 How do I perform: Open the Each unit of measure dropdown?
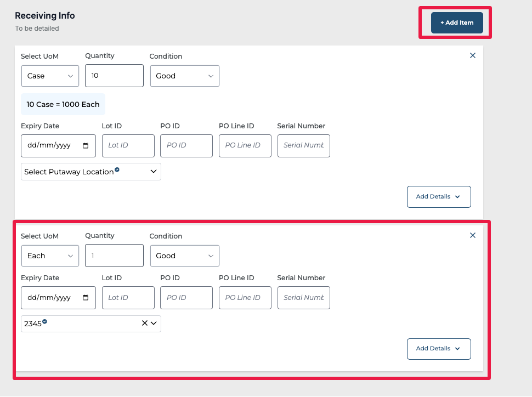point(50,256)
